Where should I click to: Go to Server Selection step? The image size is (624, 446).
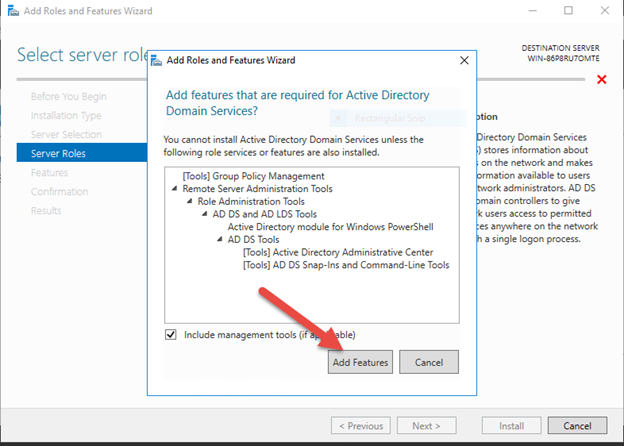click(x=66, y=134)
